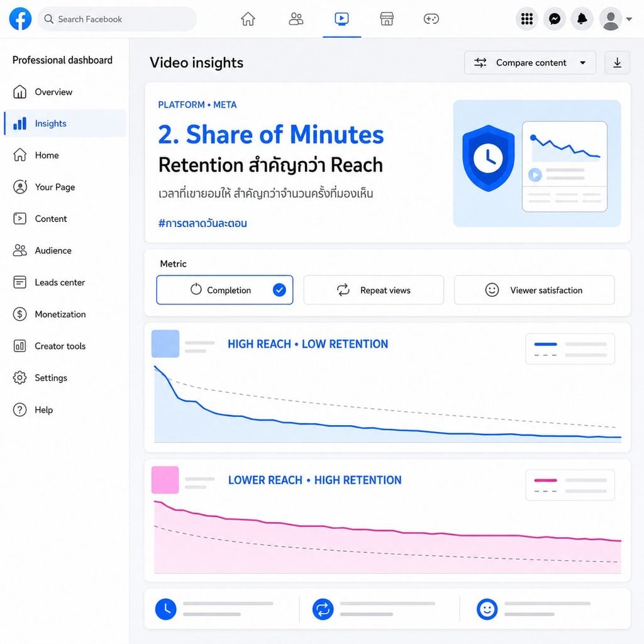Click the Video insights title
Screen dimensions: 644x644
click(196, 62)
